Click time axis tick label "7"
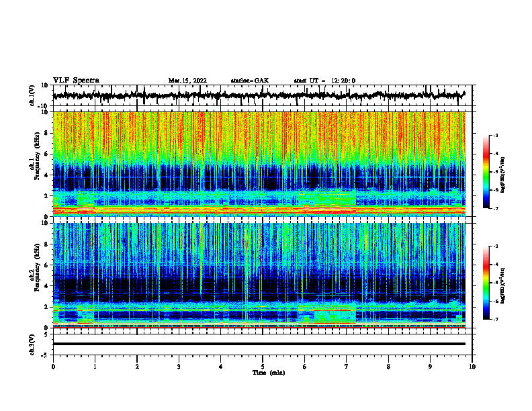Image resolution: width=532 pixels, height=411 pixels. pyautogui.click(x=347, y=367)
